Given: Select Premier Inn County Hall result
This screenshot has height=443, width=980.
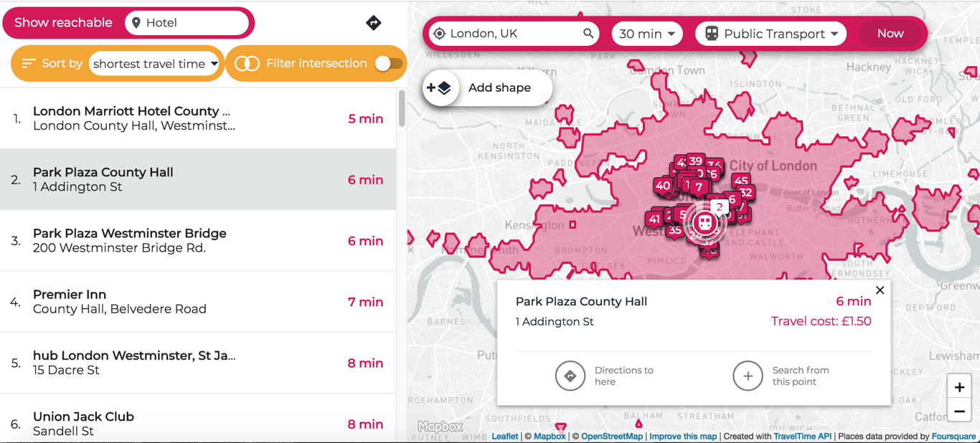Looking at the screenshot, I should 198,302.
